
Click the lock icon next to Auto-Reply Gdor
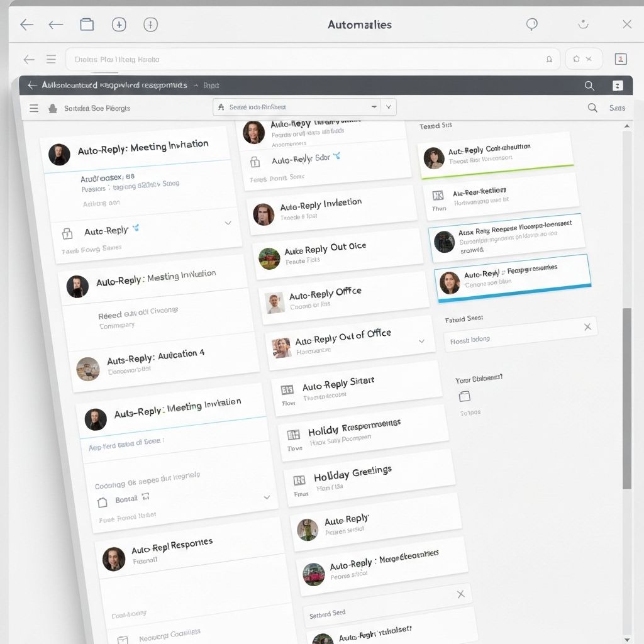point(255,162)
